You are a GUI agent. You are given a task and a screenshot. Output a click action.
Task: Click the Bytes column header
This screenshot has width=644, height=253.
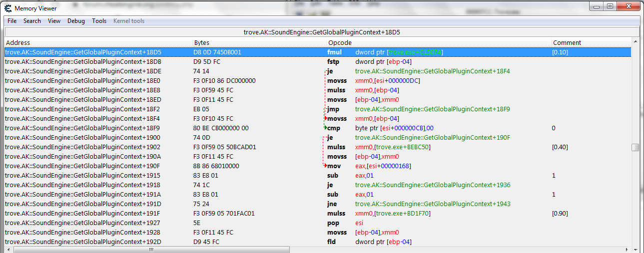click(260, 42)
